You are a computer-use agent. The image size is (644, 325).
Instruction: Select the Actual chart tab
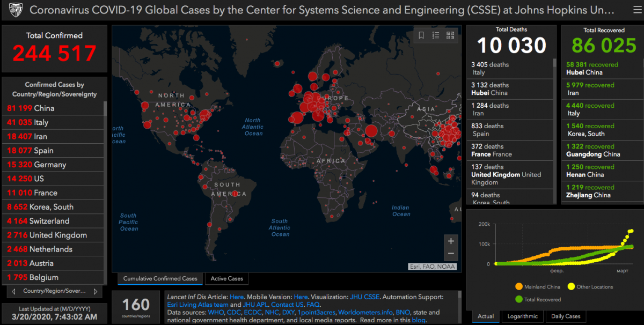coord(486,316)
